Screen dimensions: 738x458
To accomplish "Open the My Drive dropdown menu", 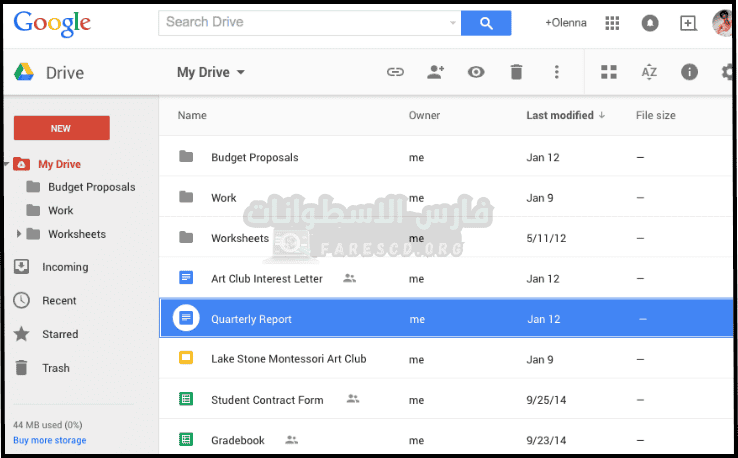I will 211,72.
